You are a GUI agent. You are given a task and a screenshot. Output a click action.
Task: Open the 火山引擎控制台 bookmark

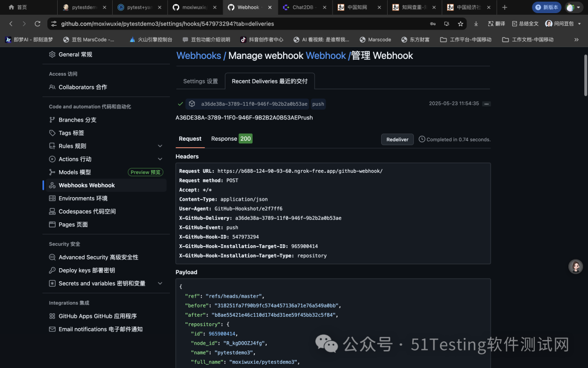click(150, 39)
